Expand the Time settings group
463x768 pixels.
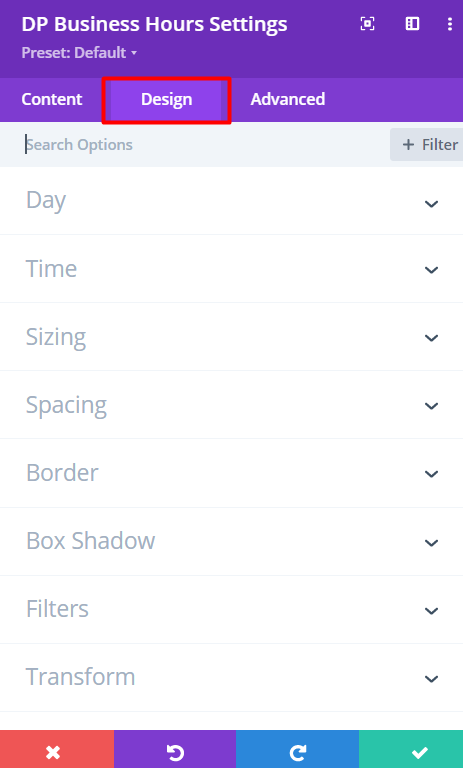coord(231,269)
